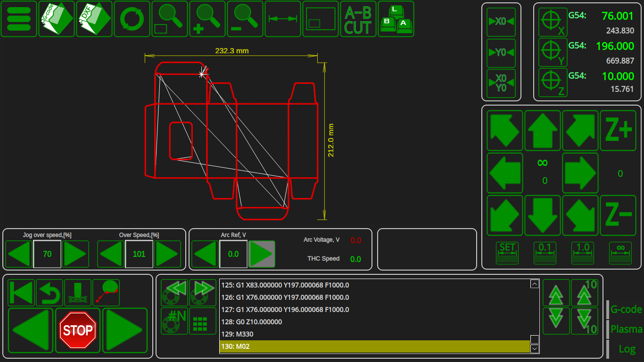This screenshot has width=644, height=362.
Task: Increase the Arc Ref voltage
Action: [x=262, y=254]
